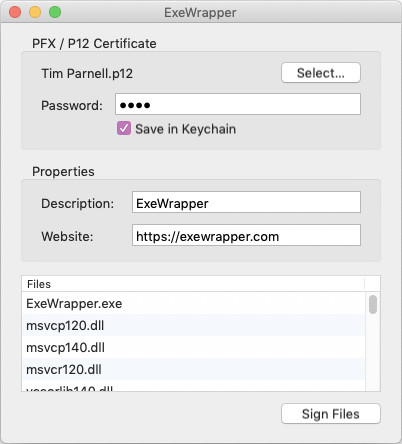Click the Sign Files button
Viewport: 402px width, 444px height.
(x=331, y=414)
